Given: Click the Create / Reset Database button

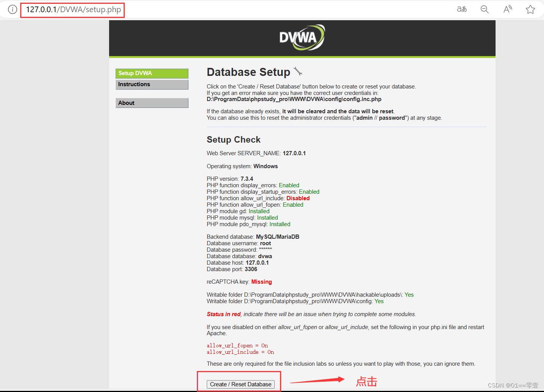Looking at the screenshot, I should click(241, 384).
